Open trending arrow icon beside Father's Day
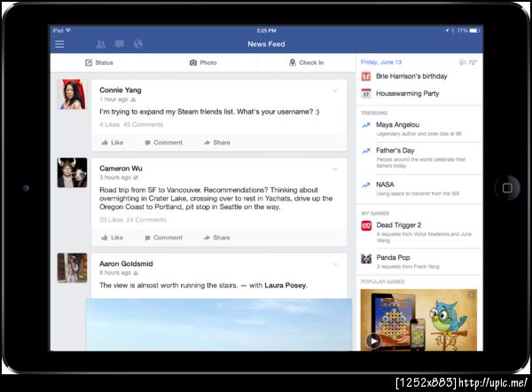Screen dimensions: 532x392 (365, 151)
